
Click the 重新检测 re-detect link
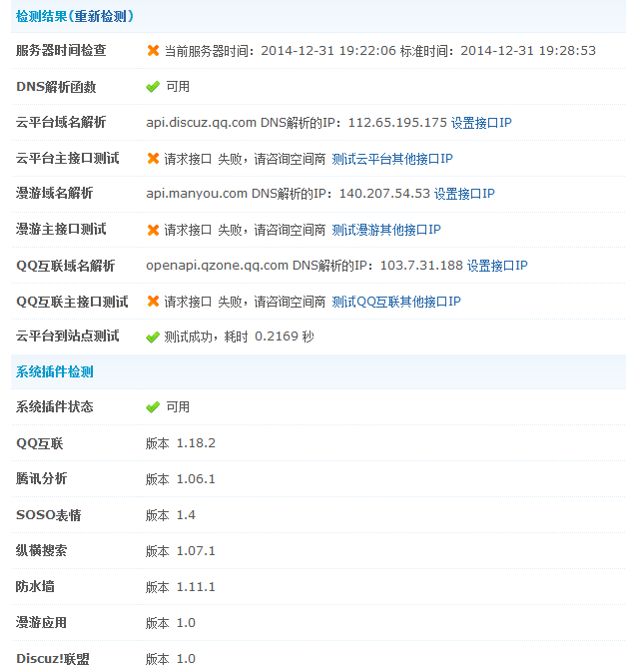[x=101, y=16]
